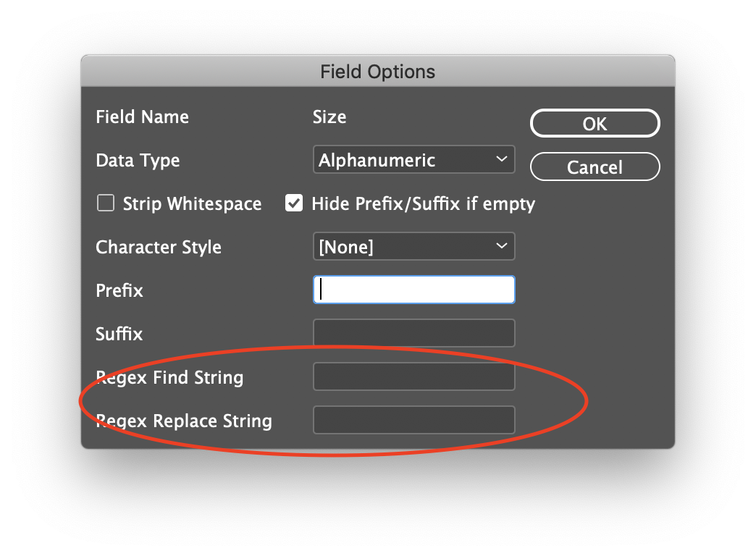Click the Regex Replace String input box
Viewport: 756px width, 556px height.
pyautogui.click(x=413, y=420)
